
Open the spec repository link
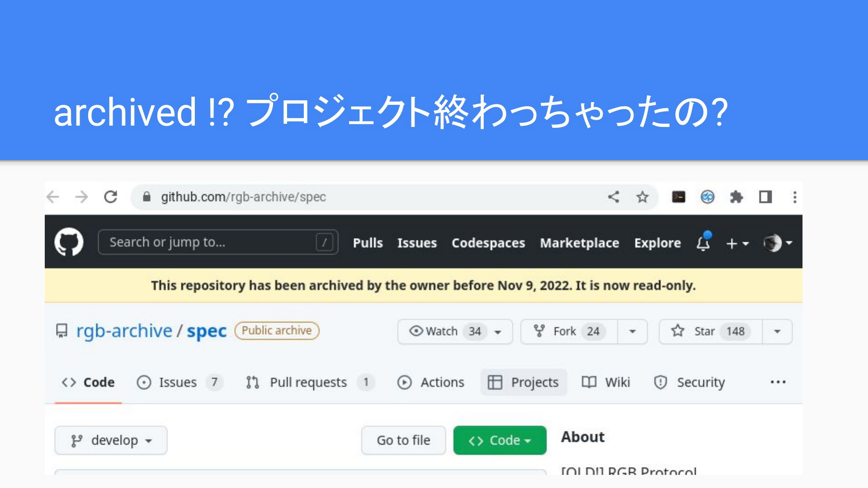coord(207,332)
